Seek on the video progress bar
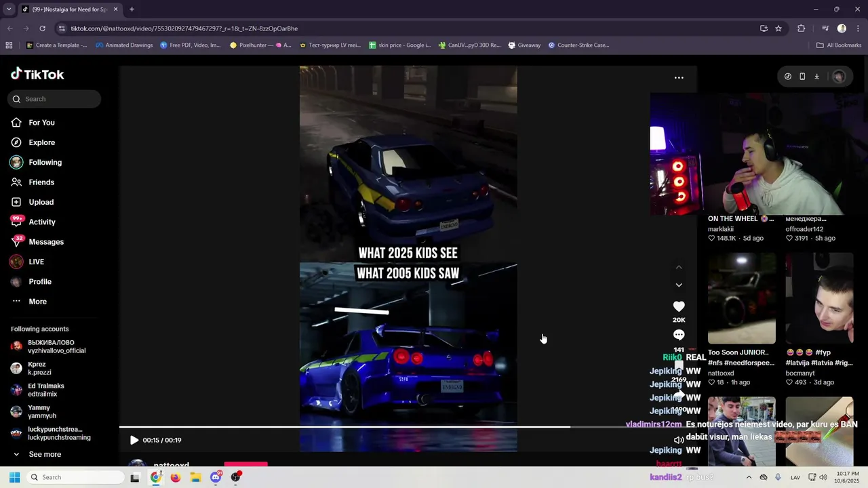This screenshot has height=488, width=868. point(408,427)
